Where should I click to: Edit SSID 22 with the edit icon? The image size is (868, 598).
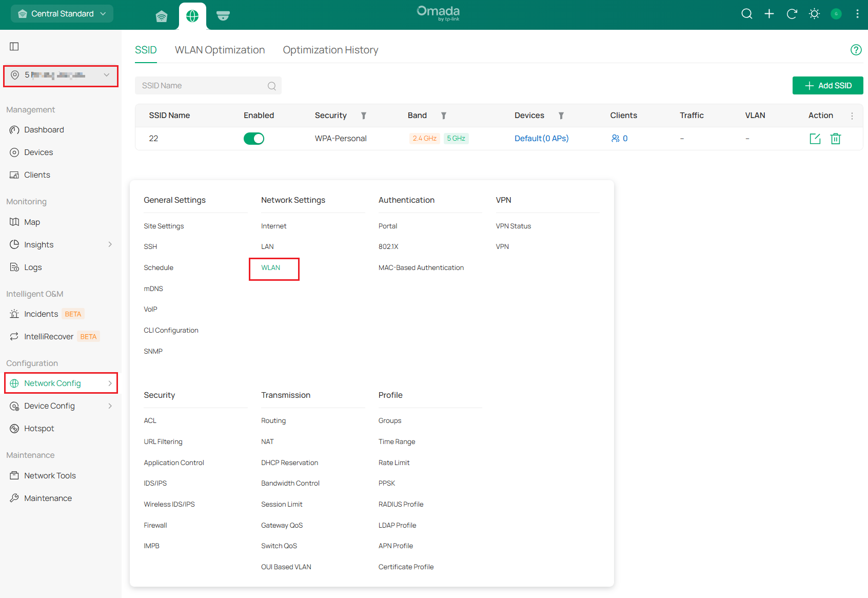(x=815, y=139)
